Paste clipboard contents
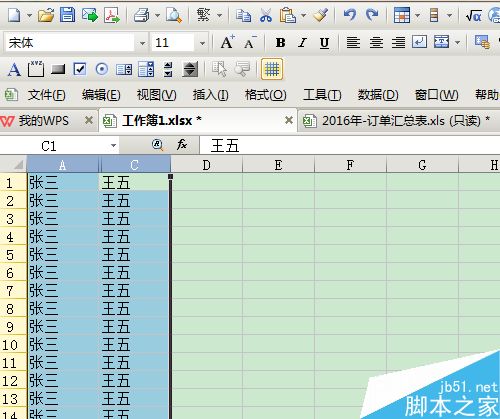This screenshot has width=500, height=419. 287,15
